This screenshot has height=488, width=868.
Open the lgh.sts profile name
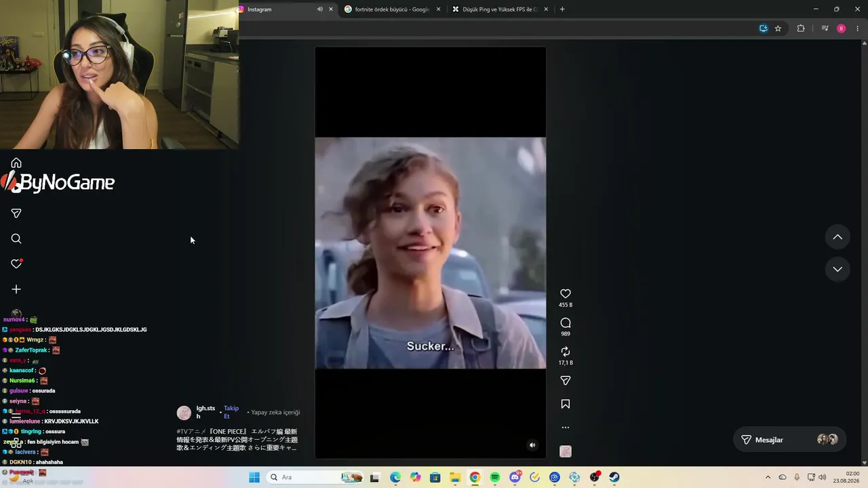[205, 412]
